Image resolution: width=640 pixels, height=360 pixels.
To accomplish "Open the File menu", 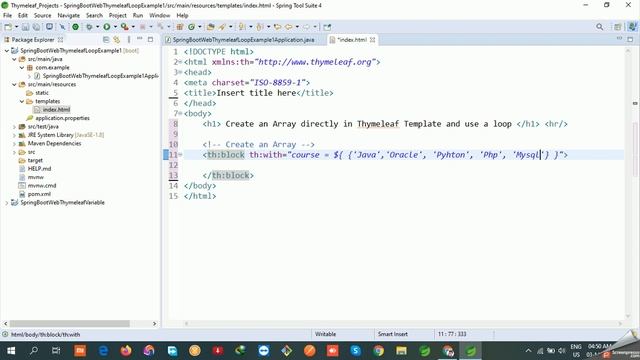I will pos(7,16).
